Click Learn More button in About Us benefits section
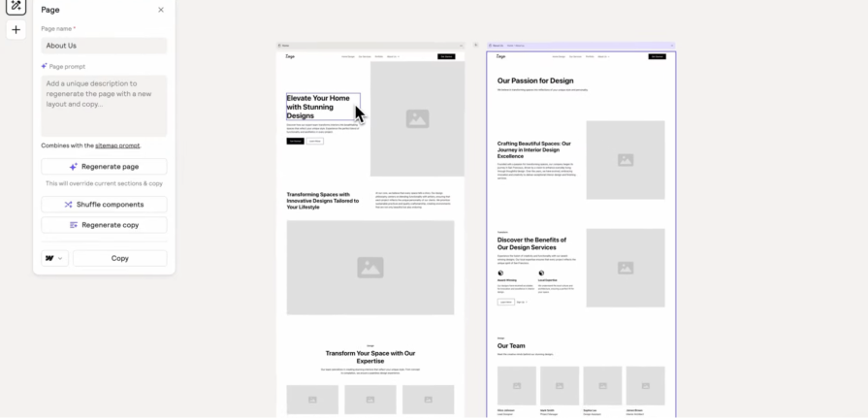This screenshot has width=868, height=418. (x=506, y=303)
